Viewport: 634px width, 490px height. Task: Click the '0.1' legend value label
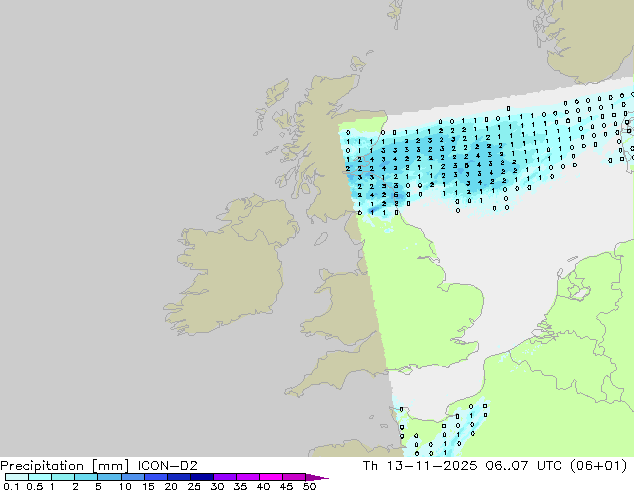point(11,486)
